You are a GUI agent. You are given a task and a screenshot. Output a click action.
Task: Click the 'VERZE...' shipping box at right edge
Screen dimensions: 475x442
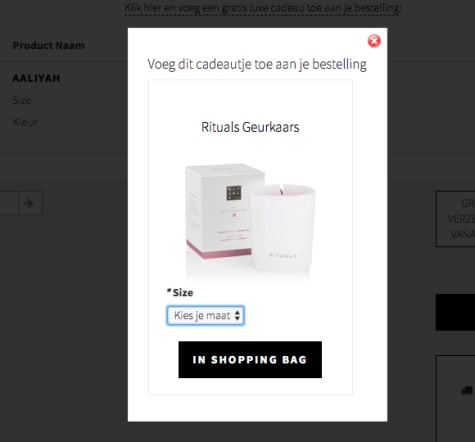tap(455, 219)
